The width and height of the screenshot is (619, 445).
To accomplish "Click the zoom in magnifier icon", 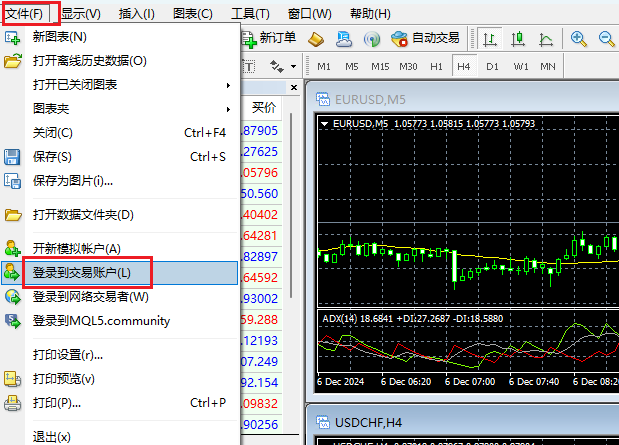I will [579, 39].
